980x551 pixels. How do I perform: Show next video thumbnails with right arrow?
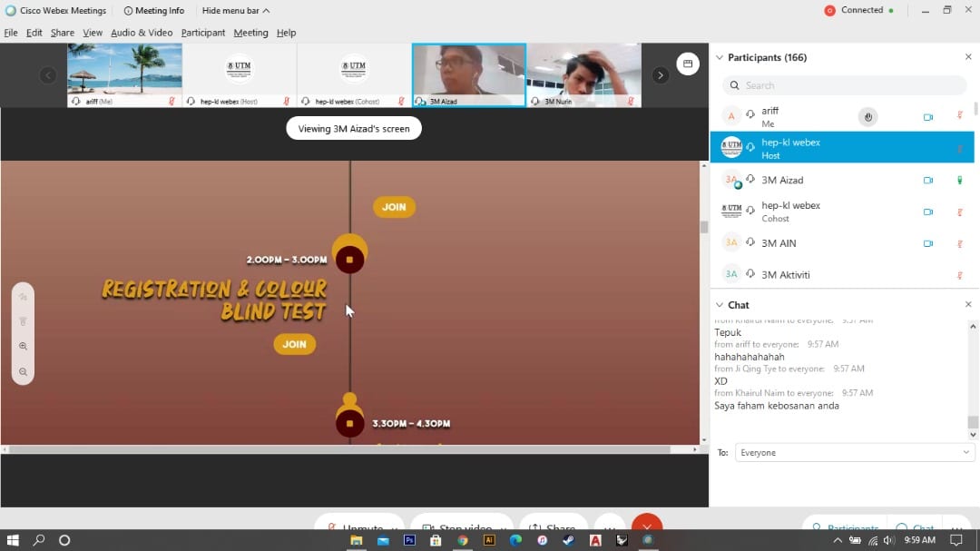661,75
